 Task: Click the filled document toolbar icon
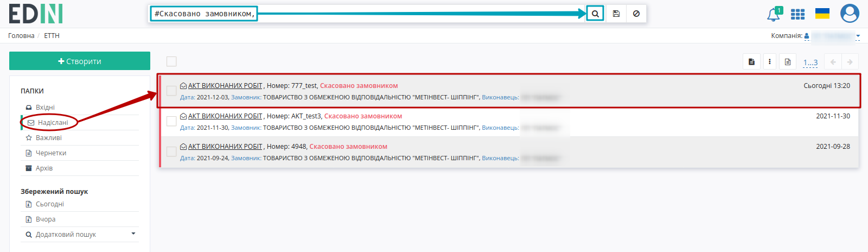(x=751, y=62)
